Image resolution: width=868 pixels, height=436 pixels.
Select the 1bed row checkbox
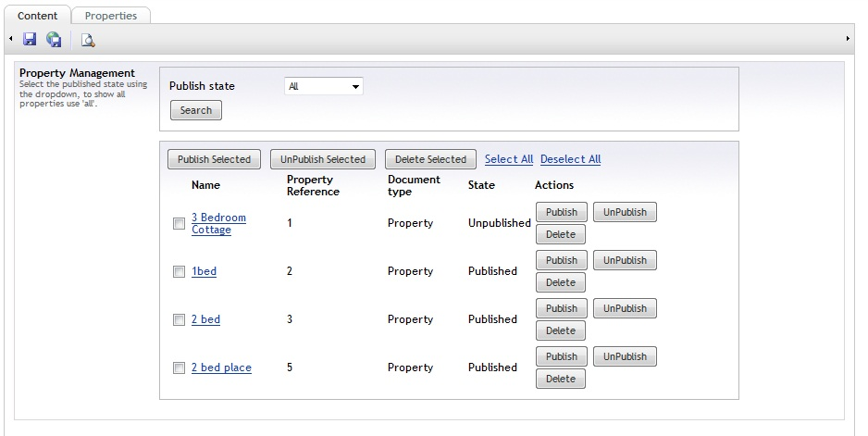point(180,271)
